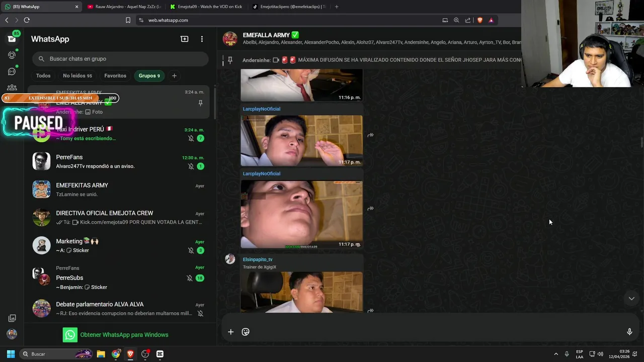Bookmark this page in browser
The image size is (644, 362).
pos(128,20)
